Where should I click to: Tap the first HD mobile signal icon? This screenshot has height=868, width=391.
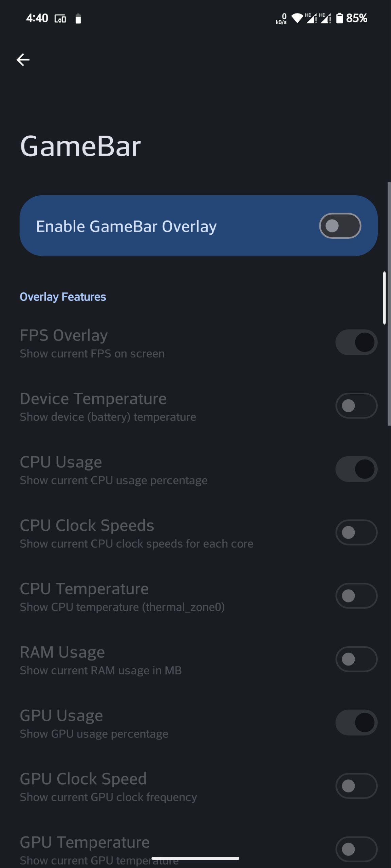coord(311,18)
